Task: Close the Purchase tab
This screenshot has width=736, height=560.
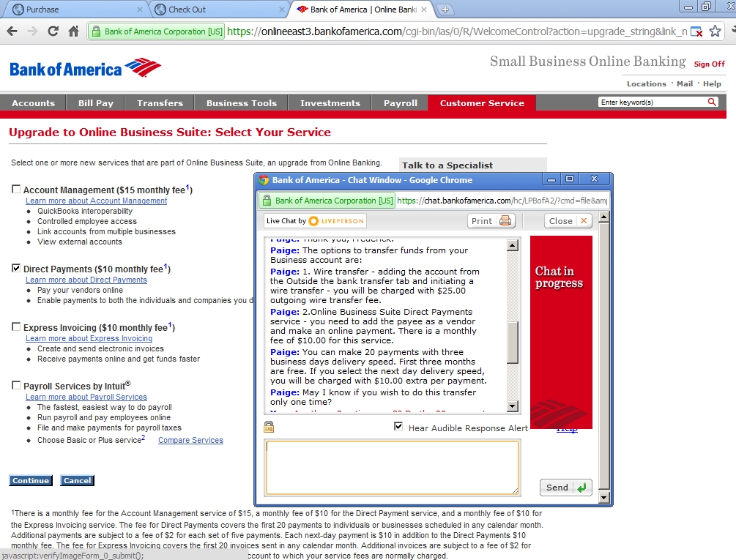Action: (139, 10)
